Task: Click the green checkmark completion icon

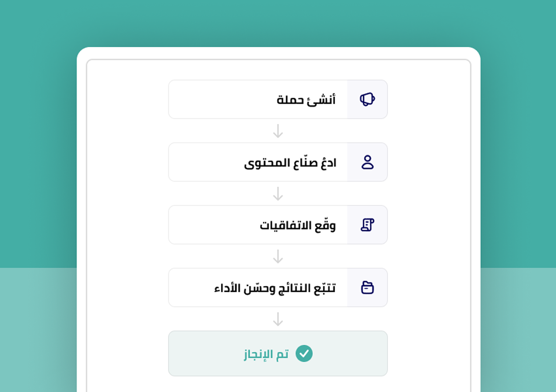Action: click(304, 354)
